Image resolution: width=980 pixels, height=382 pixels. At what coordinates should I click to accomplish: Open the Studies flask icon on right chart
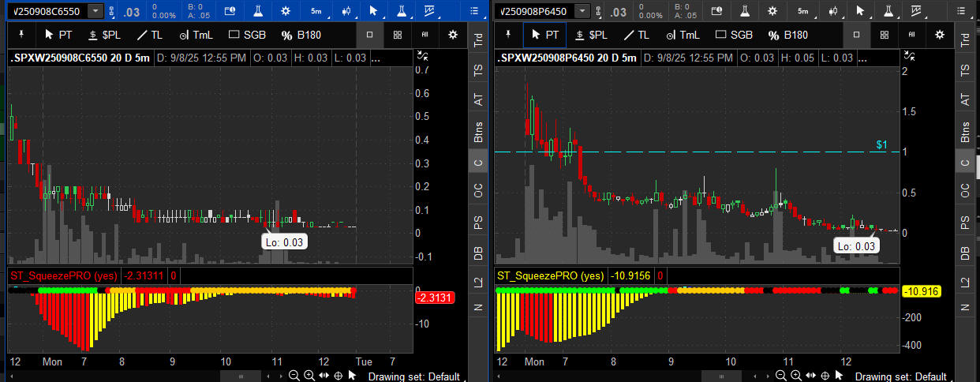point(745,12)
